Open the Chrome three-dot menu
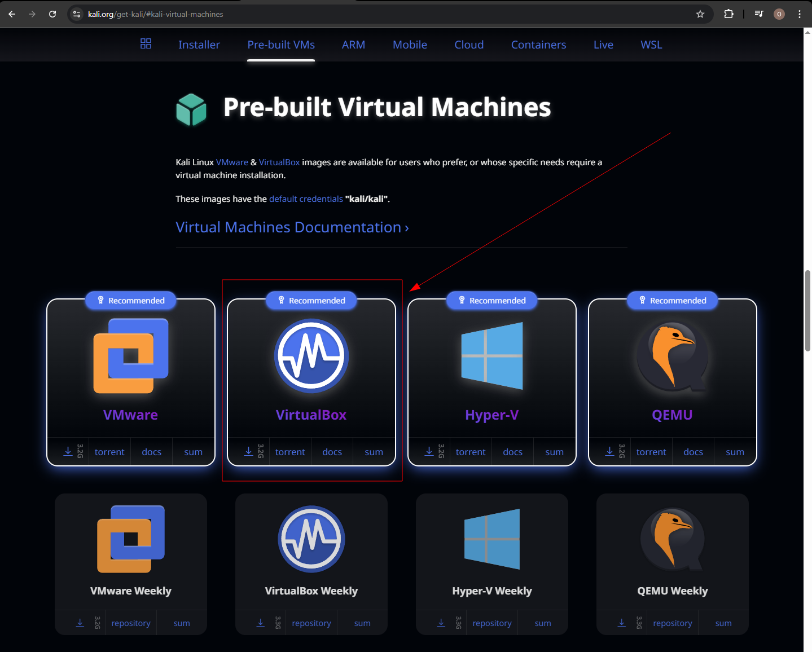The width and height of the screenshot is (812, 652). point(800,14)
